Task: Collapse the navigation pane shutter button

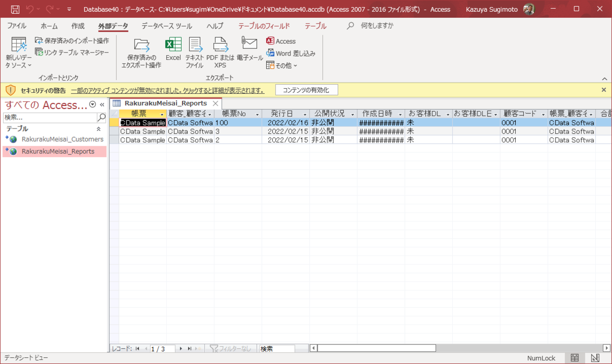Action: point(102,105)
